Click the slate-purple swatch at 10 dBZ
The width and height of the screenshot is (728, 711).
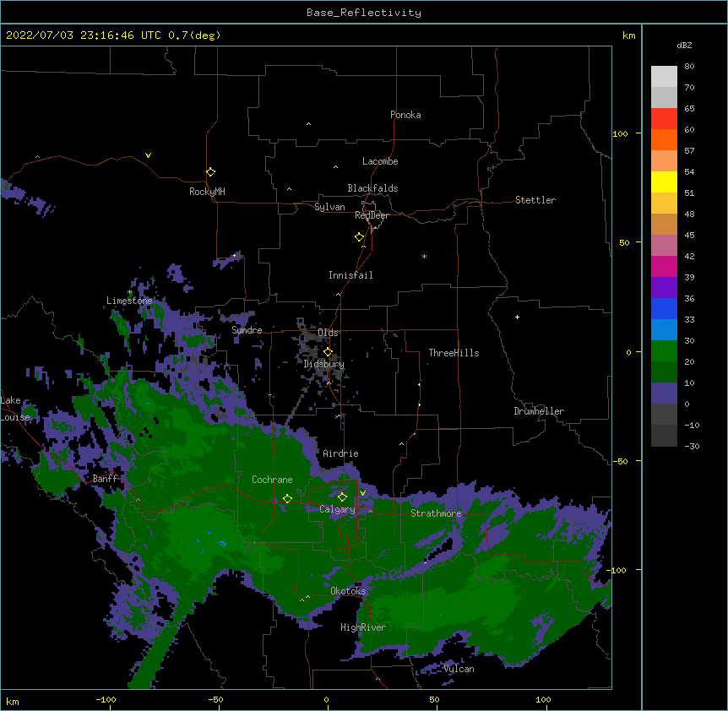[664, 393]
